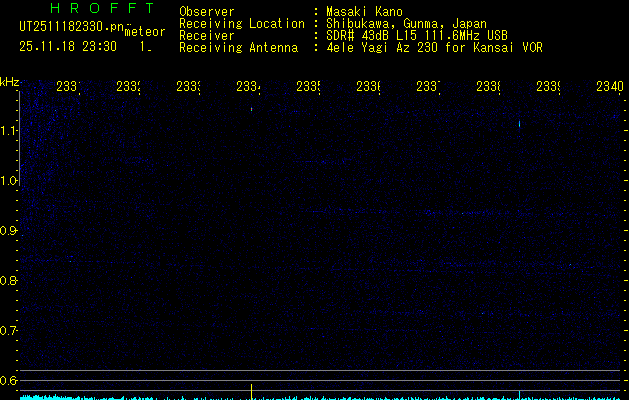Screen dimensions: 629x400
Task: Click the cyan noise level trace along the bottom
Action: click(320, 398)
